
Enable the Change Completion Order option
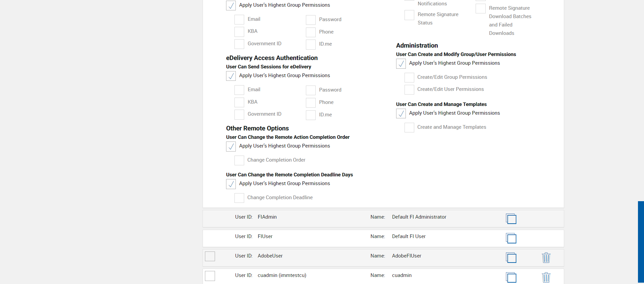(239, 160)
